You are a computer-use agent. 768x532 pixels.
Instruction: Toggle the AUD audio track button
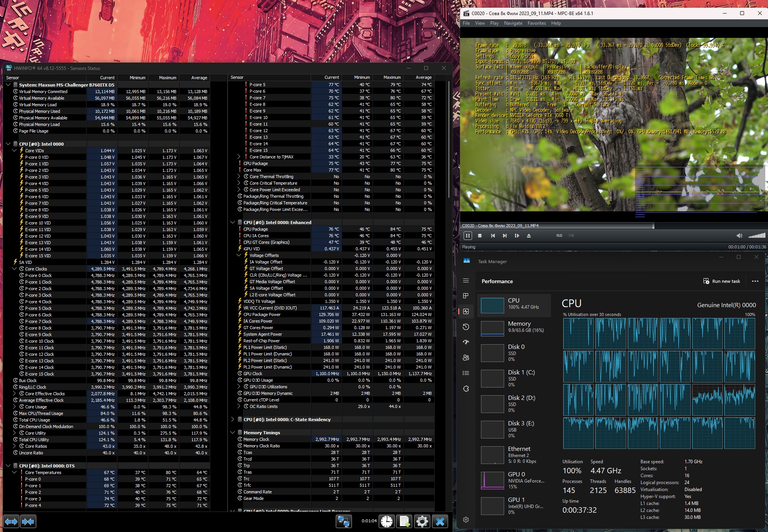[x=559, y=236]
